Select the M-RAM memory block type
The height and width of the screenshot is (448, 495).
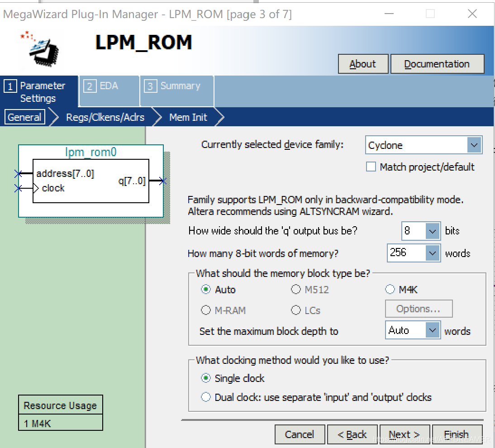pos(206,310)
